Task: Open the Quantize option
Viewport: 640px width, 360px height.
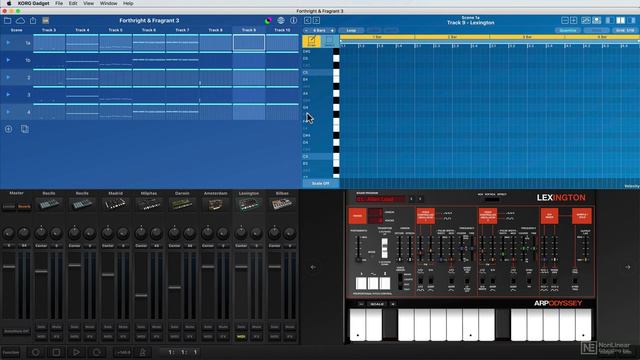Action: [x=568, y=30]
